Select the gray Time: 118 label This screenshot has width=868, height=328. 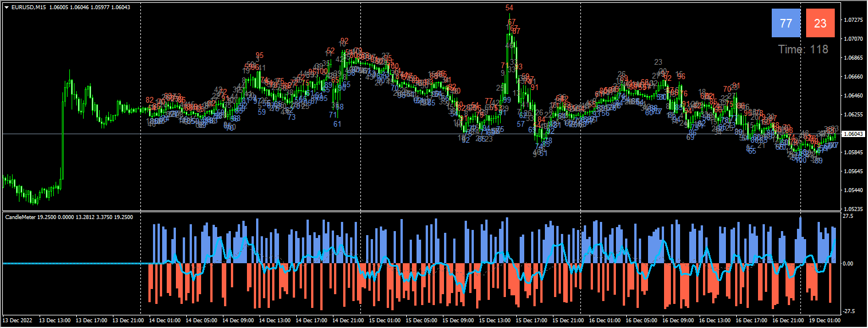(x=803, y=50)
